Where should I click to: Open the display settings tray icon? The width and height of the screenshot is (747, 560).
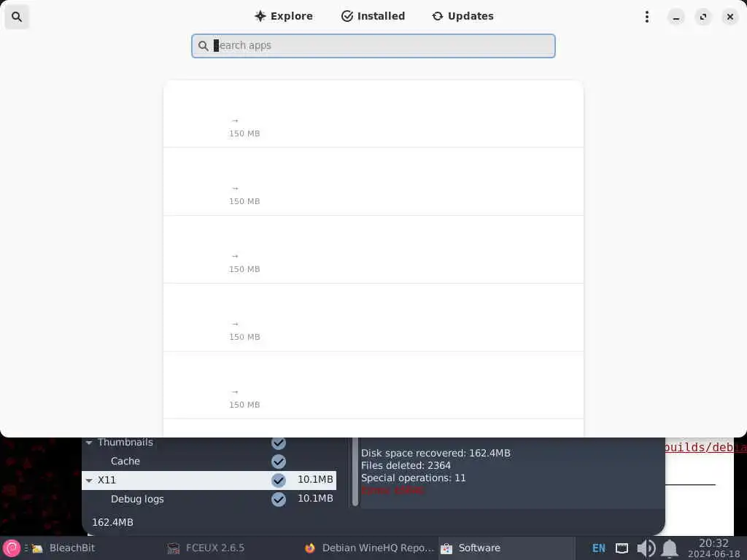point(622,548)
